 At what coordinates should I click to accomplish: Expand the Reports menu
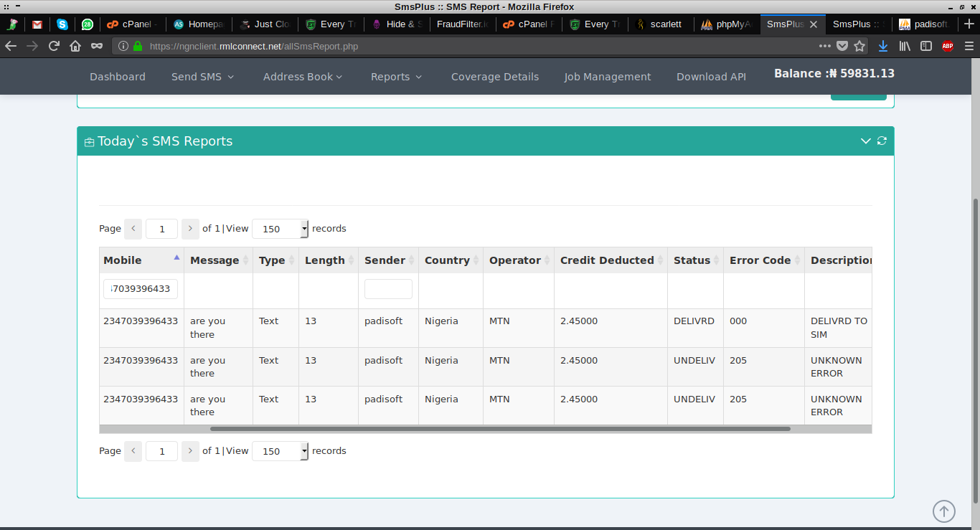397,77
